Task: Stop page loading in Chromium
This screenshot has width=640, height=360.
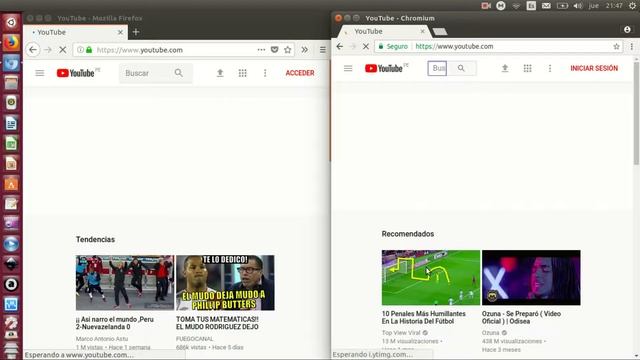Action: (x=366, y=47)
